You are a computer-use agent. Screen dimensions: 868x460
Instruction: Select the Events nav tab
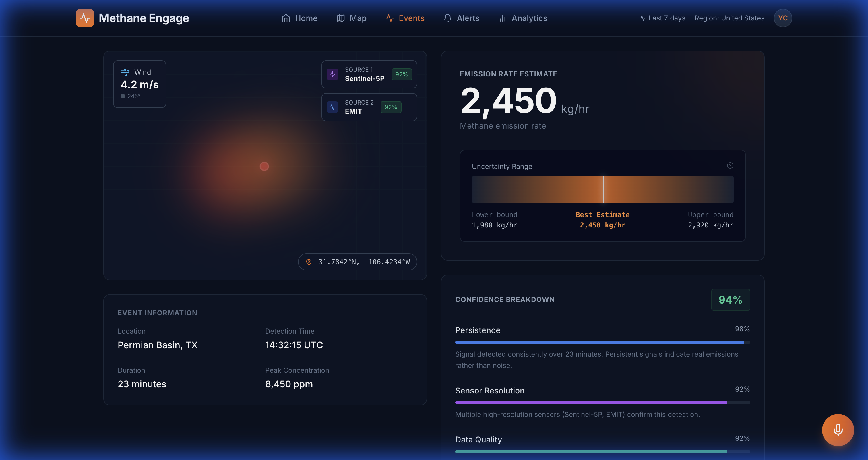coord(405,18)
